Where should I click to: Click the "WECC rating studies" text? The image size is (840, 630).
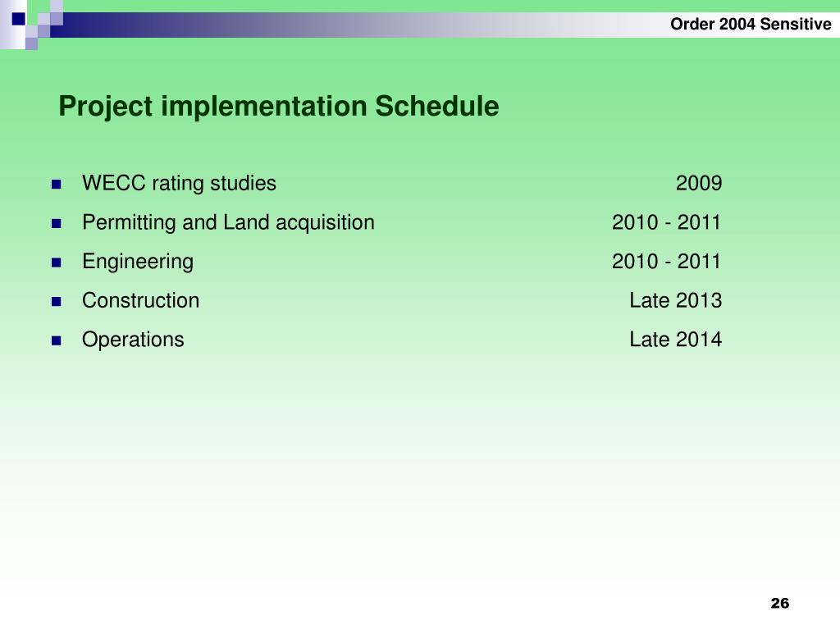(x=179, y=183)
